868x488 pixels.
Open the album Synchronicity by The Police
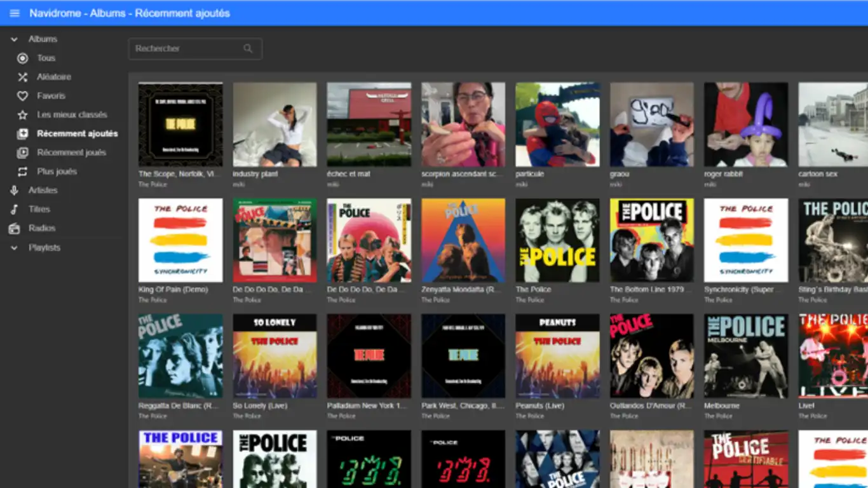[745, 240]
